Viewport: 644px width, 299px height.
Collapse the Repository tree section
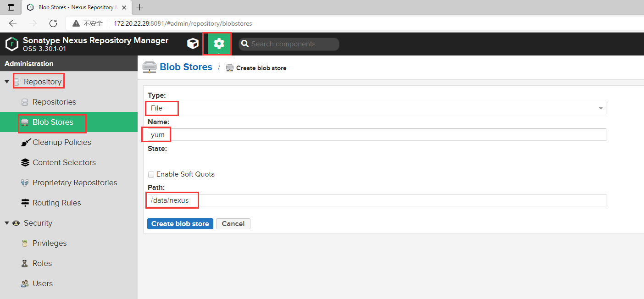(7, 82)
